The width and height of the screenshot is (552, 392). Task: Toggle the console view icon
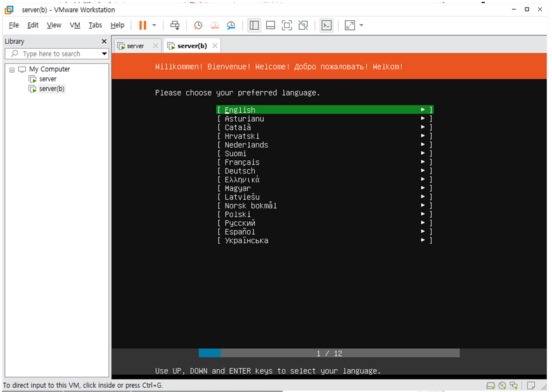click(326, 25)
